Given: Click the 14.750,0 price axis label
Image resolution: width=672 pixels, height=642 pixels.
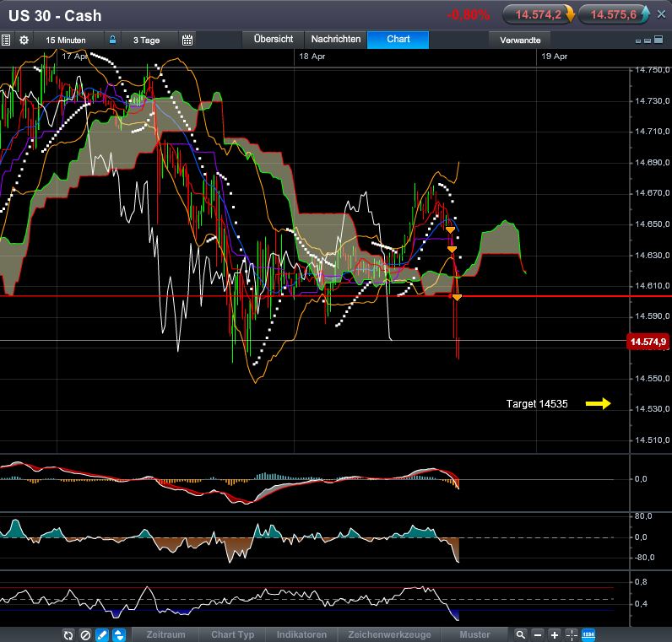Looking at the screenshot, I should tap(652, 70).
